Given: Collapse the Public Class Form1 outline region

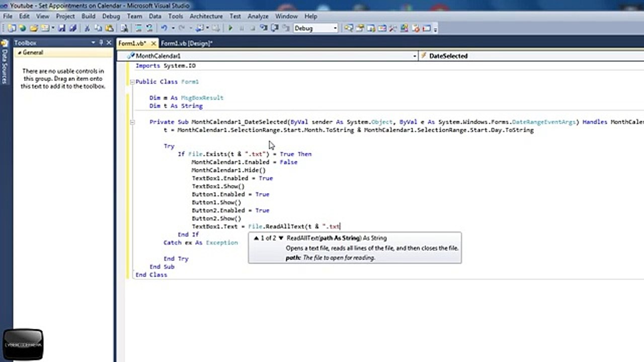Looking at the screenshot, I should (x=132, y=81).
